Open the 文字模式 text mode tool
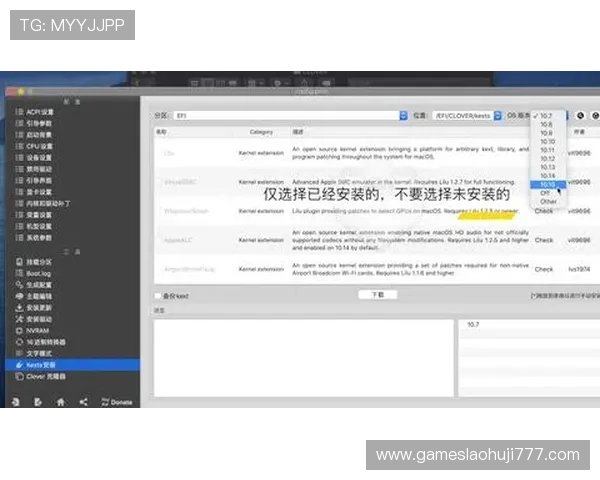600x480 pixels. pos(33,354)
